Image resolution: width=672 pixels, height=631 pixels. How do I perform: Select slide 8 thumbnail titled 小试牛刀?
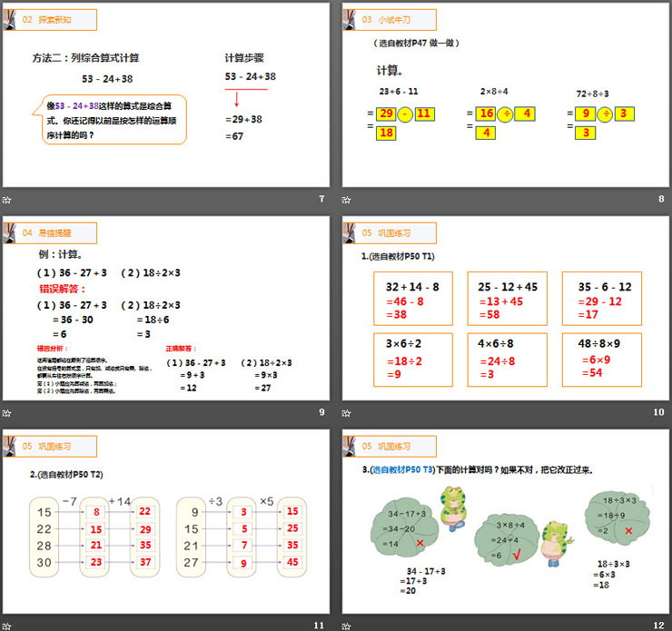[505, 94]
